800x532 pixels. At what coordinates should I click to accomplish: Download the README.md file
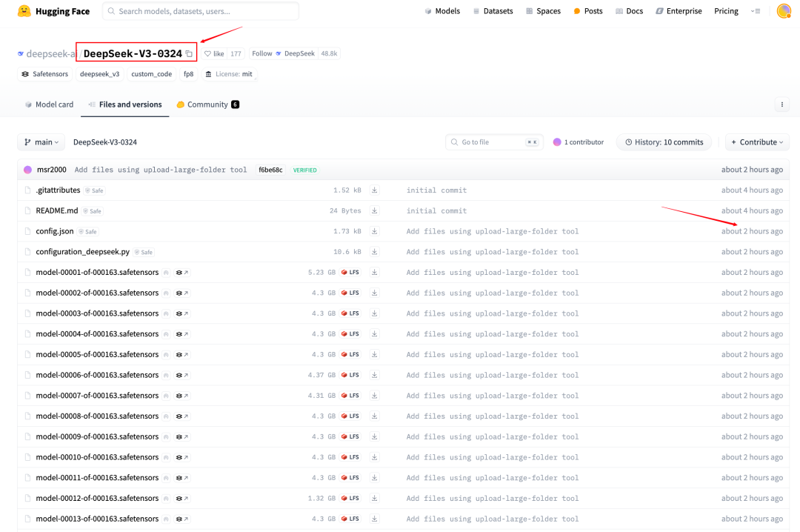pyautogui.click(x=376, y=210)
